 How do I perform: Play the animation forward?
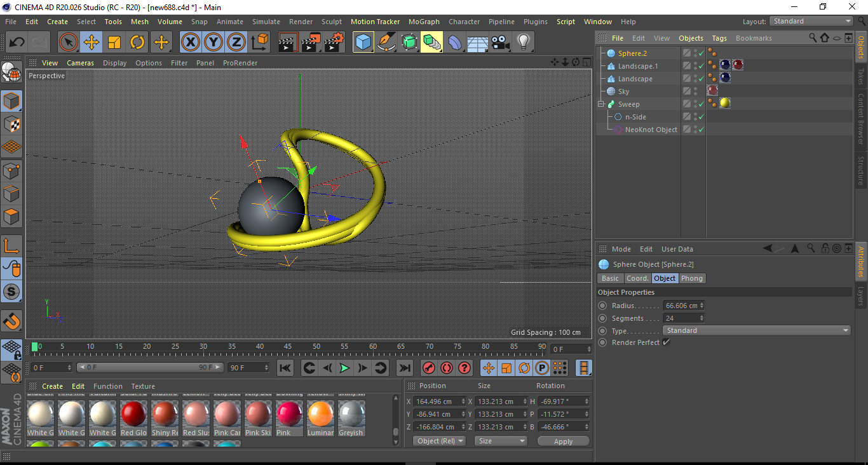tap(344, 368)
